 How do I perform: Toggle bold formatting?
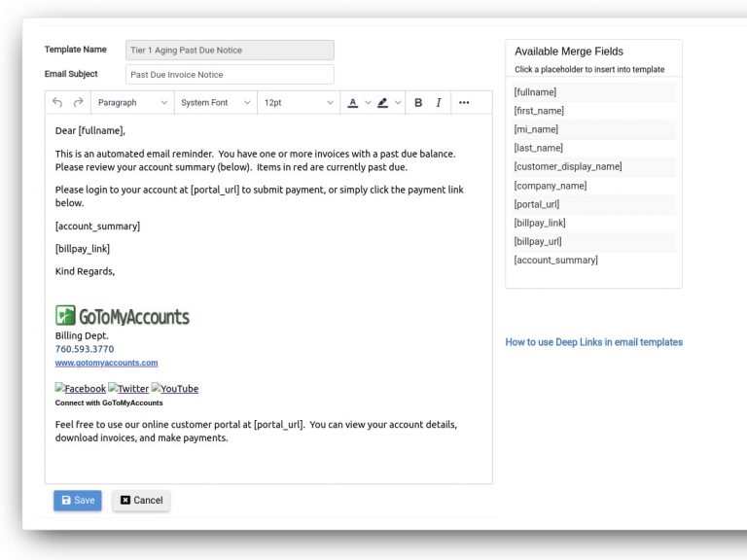[418, 102]
